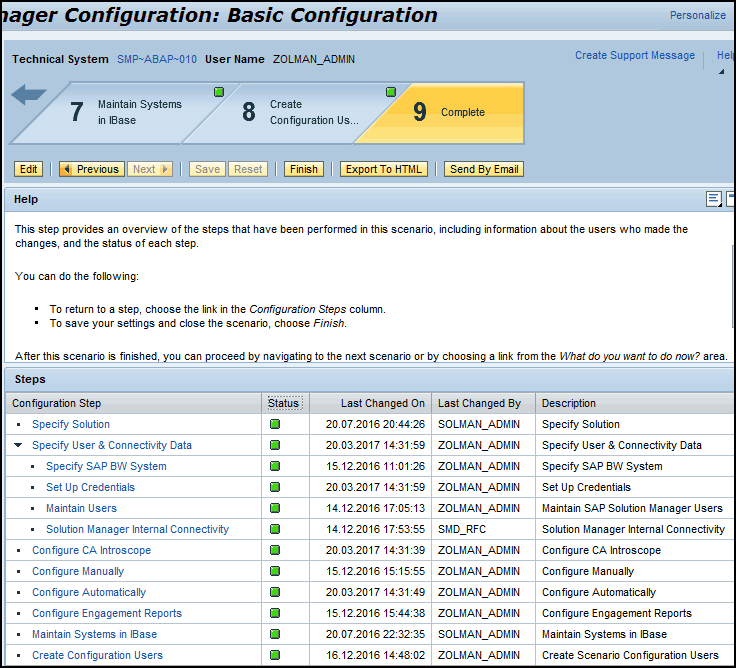Viewport: 736px width, 668px height.
Task: Click the Export To HTML button
Action: point(384,169)
